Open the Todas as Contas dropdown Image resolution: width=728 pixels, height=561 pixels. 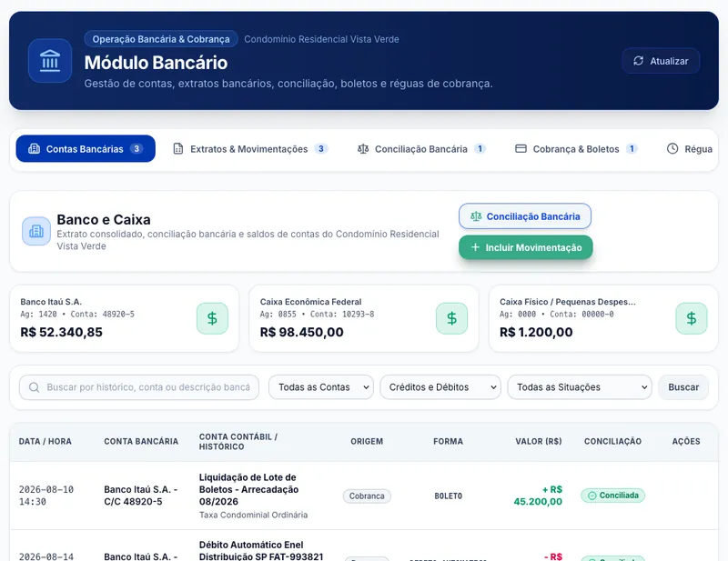(321, 387)
